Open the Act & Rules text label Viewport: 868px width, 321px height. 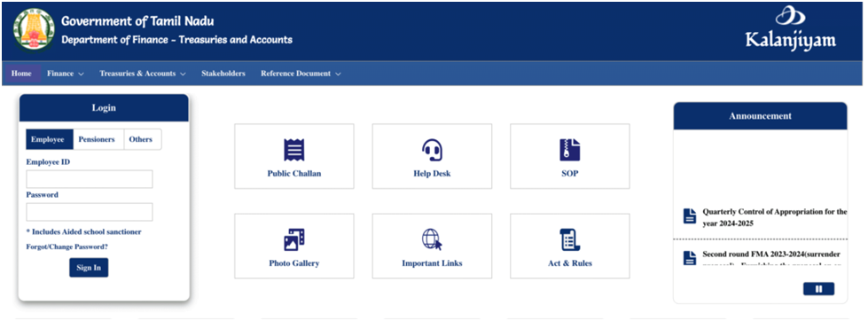(569, 263)
